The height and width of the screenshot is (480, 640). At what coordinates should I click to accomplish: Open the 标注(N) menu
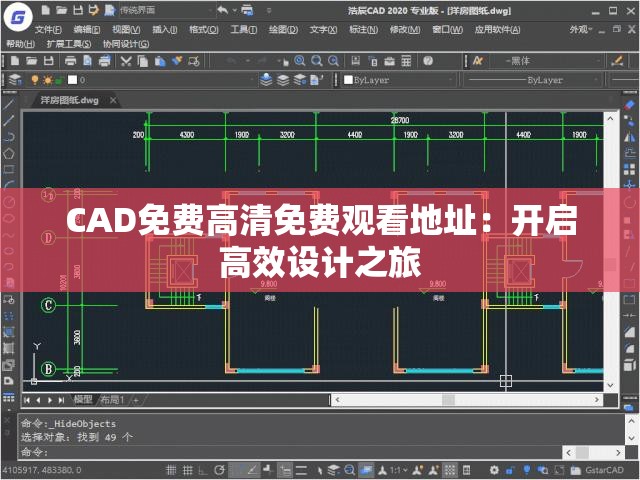click(364, 29)
